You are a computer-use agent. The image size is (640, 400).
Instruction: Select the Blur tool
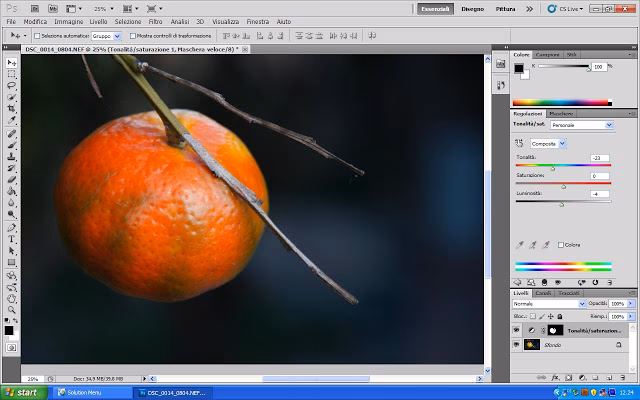(11, 202)
